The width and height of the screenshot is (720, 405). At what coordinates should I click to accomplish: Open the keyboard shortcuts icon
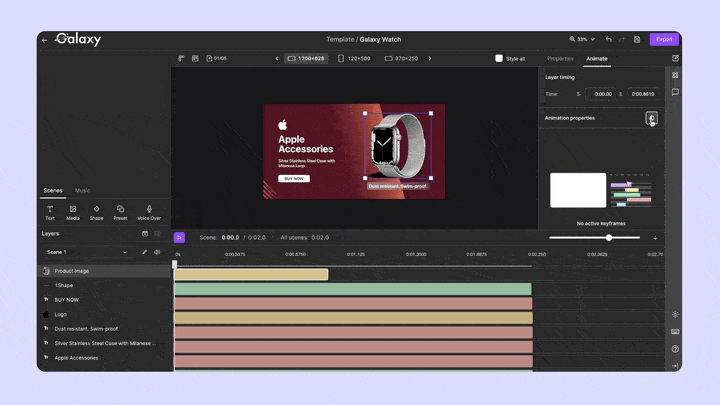pos(675,332)
